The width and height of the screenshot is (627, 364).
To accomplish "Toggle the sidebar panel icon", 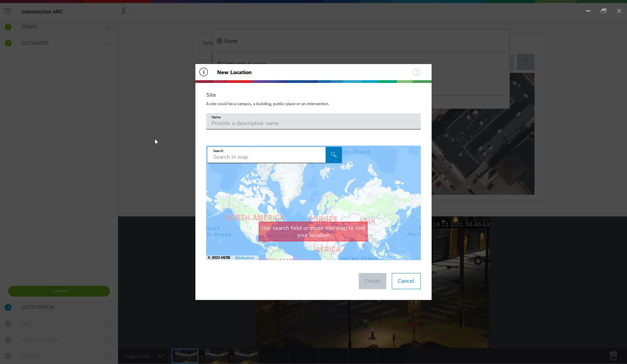I will pyautogui.click(x=126, y=11).
